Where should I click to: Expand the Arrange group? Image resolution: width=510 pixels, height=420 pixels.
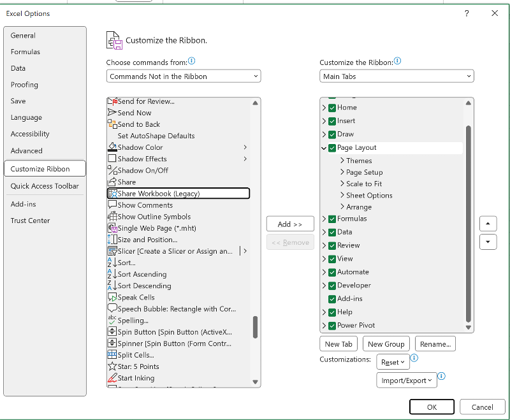342,206
